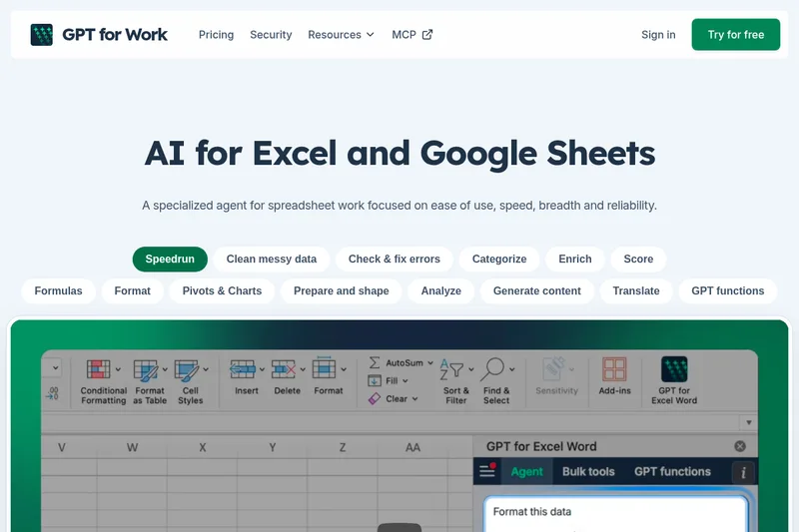Open the Pricing page

(216, 35)
